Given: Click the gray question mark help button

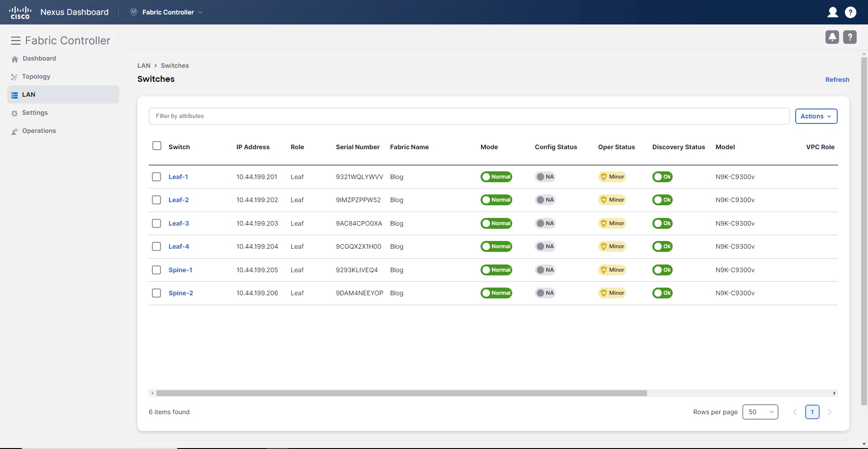Looking at the screenshot, I should [850, 37].
